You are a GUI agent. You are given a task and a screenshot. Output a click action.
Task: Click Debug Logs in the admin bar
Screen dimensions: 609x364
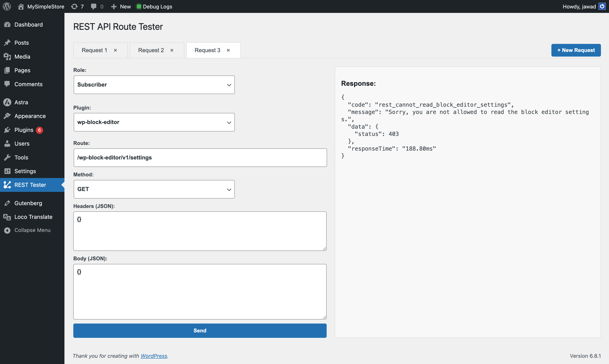157,7
